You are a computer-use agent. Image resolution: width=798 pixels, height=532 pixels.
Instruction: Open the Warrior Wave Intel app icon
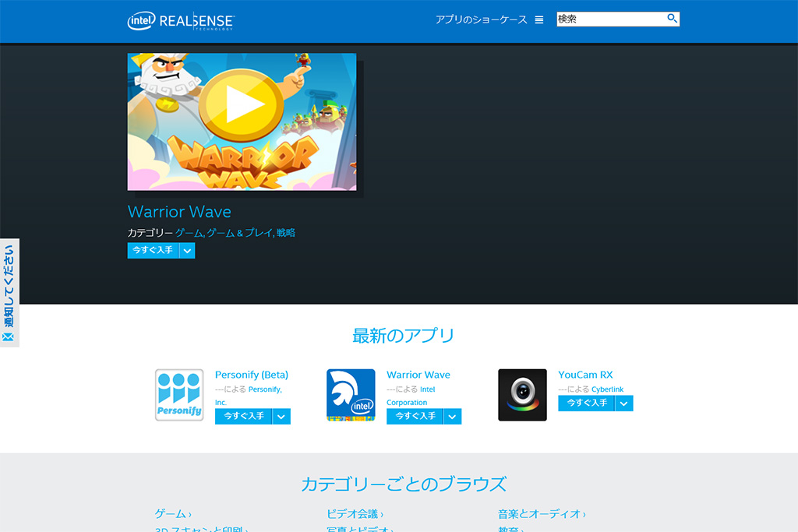tap(351, 395)
